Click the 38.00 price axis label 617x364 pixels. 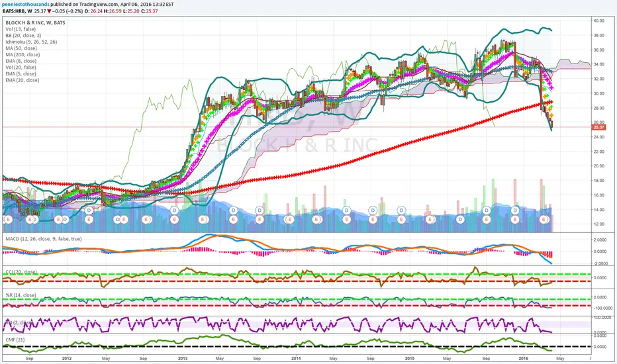599,36
